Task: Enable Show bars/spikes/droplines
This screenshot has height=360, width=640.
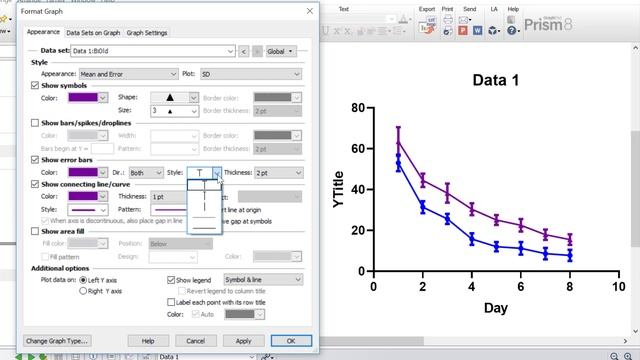Action: pyautogui.click(x=35, y=123)
